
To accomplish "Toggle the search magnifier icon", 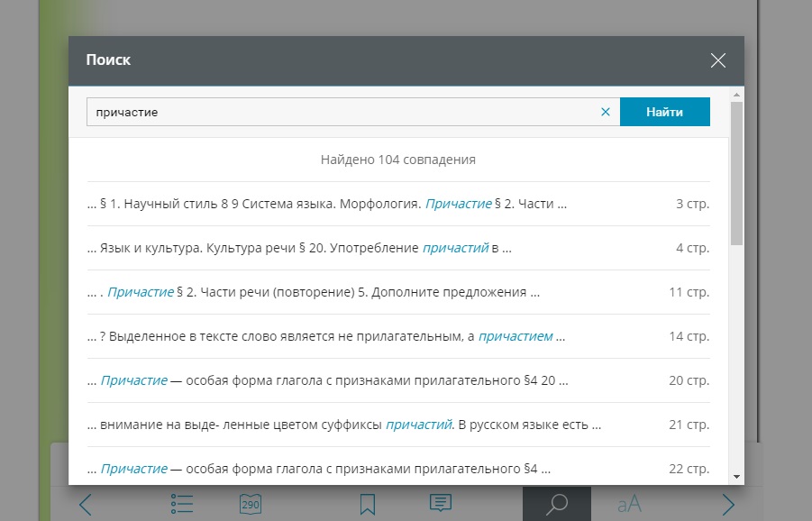I will (557, 504).
